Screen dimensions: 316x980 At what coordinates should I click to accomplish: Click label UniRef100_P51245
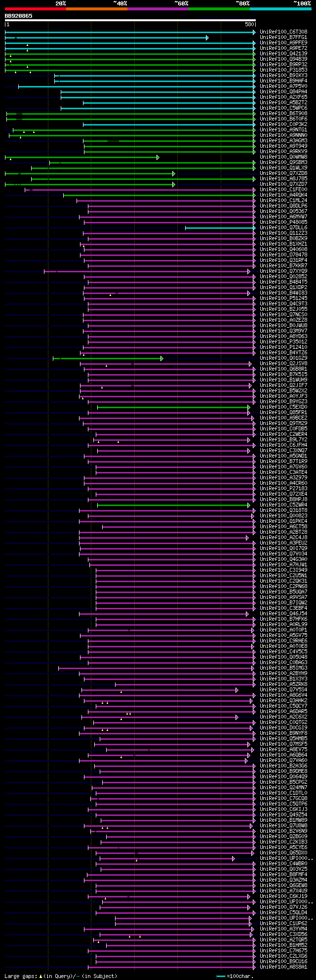(283, 298)
